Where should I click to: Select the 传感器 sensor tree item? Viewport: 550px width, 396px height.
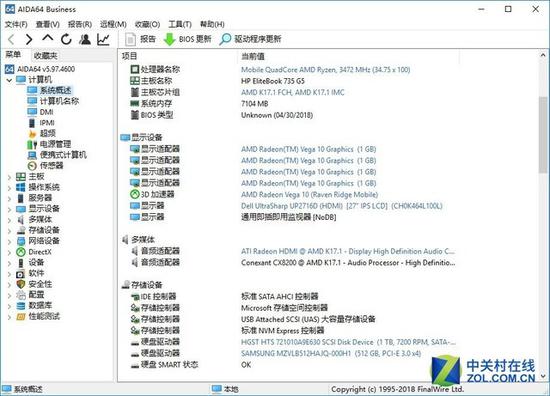(x=46, y=166)
